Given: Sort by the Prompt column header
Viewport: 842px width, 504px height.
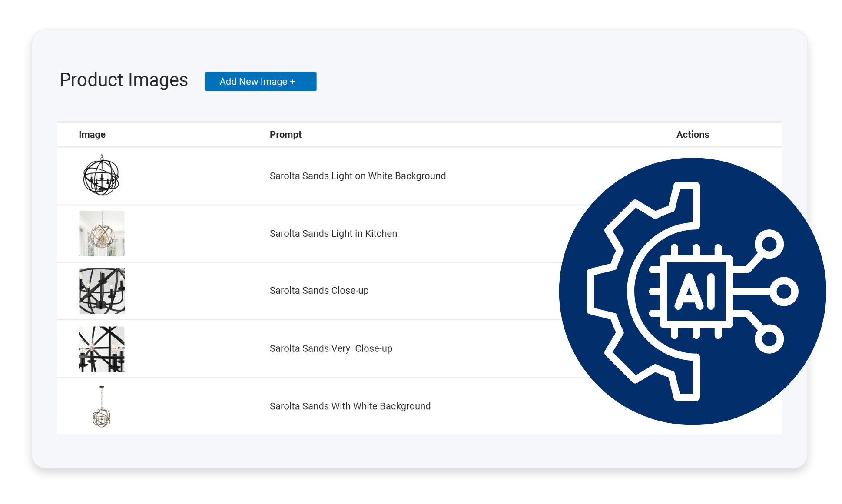Looking at the screenshot, I should pos(285,135).
